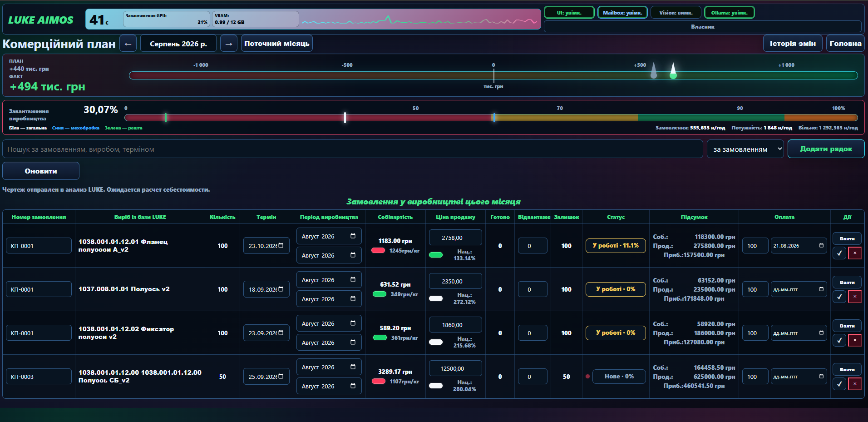Edit sale price field 2758,00
The height and width of the screenshot is (422, 868).
[x=455, y=238]
